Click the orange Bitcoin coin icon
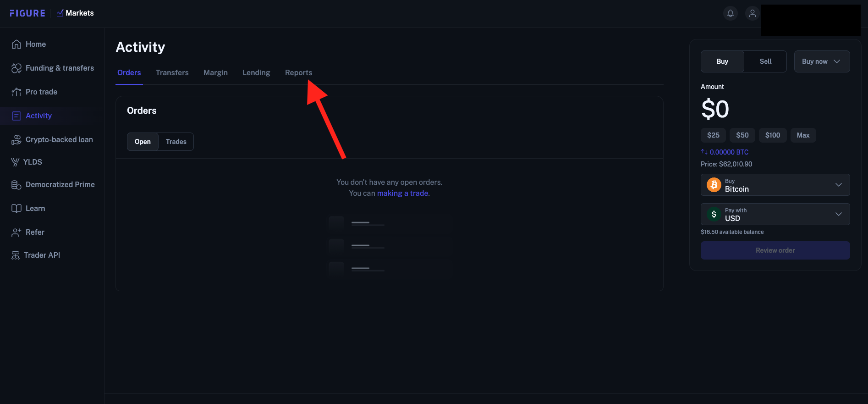Image resolution: width=868 pixels, height=404 pixels. (x=714, y=185)
